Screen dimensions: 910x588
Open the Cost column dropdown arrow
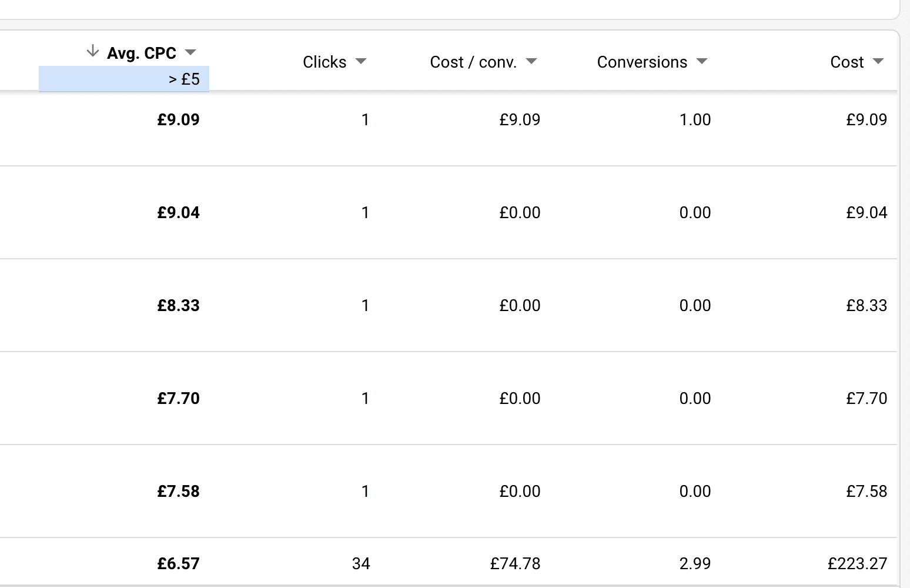(x=879, y=61)
